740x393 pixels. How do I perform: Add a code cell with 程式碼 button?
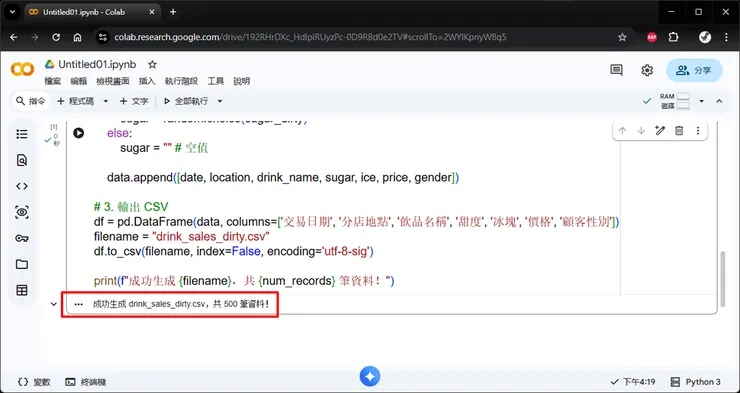pyautogui.click(x=76, y=101)
